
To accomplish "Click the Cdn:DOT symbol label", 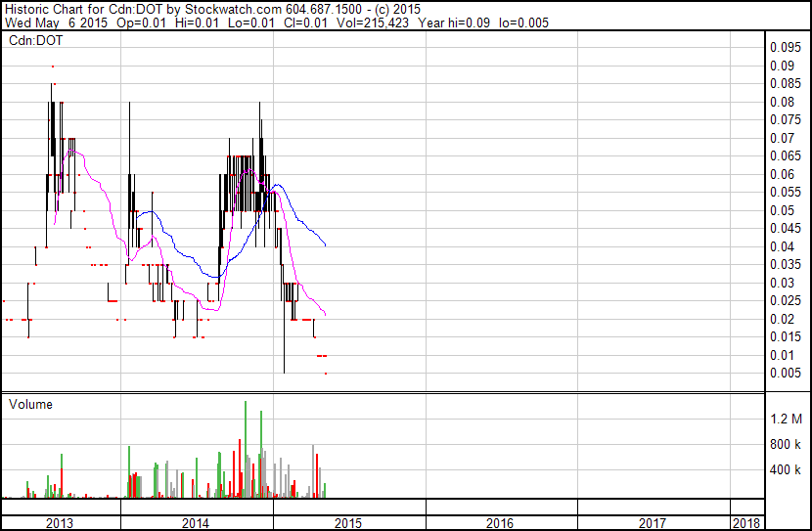I will pyautogui.click(x=30, y=40).
